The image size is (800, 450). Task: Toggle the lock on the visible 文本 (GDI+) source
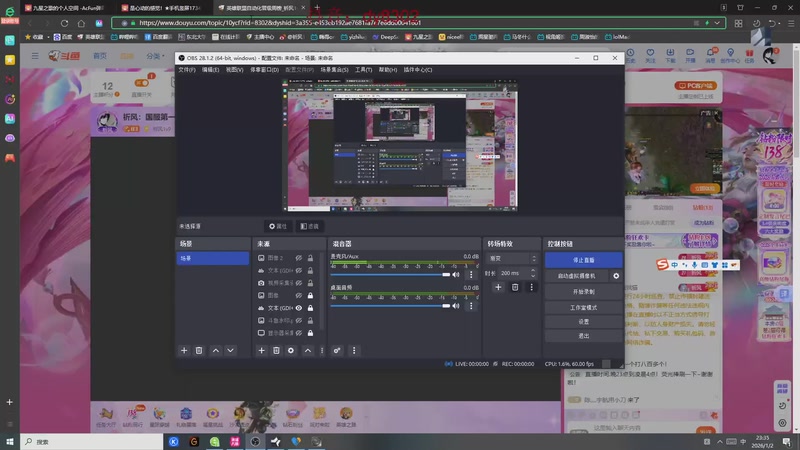coord(310,308)
